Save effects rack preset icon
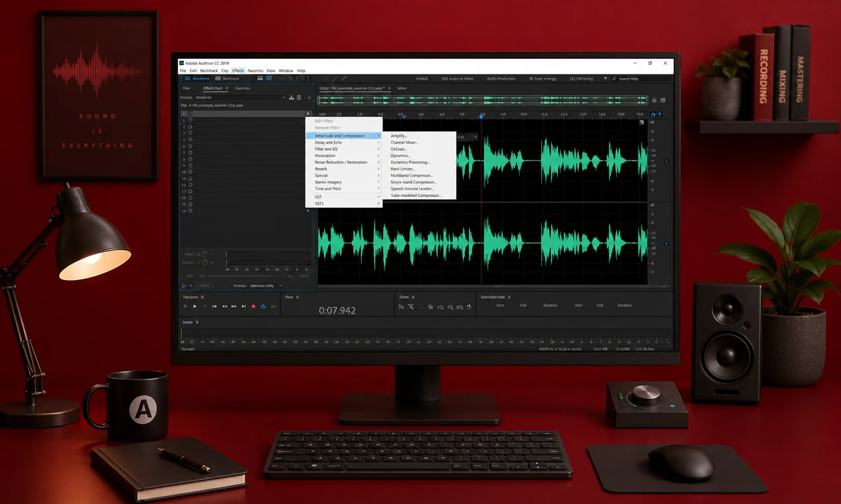841x504 pixels. pyautogui.click(x=291, y=98)
